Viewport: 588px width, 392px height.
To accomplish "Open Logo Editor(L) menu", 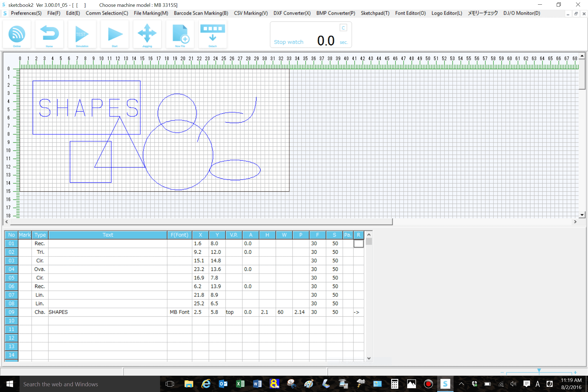I will coord(447,13).
